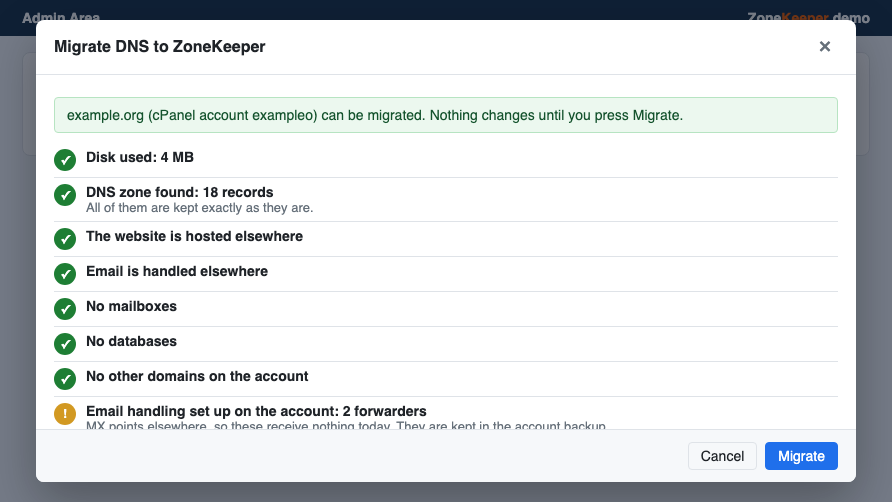The width and height of the screenshot is (892, 502).
Task: Click the check icon for website hosted elsewhere
Action: [x=65, y=238]
